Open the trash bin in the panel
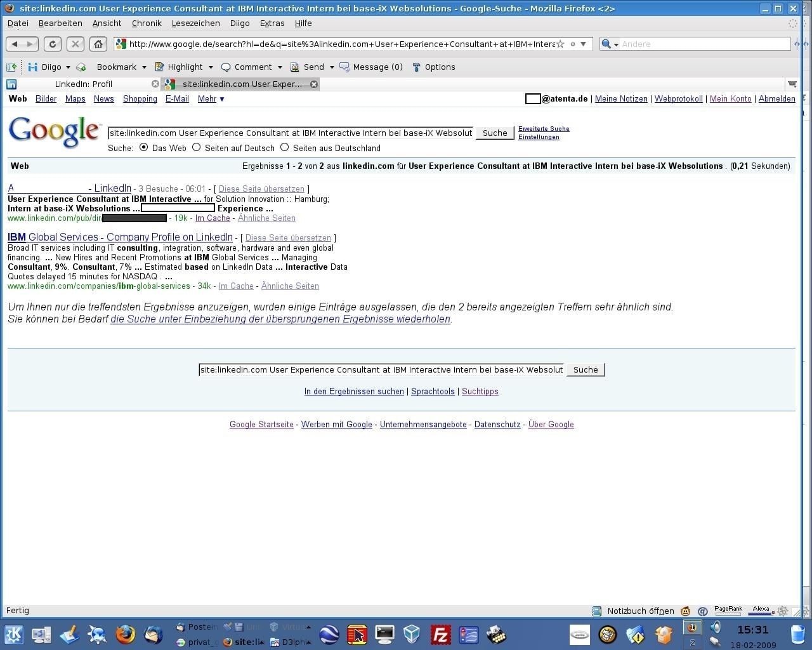 pos(798,634)
